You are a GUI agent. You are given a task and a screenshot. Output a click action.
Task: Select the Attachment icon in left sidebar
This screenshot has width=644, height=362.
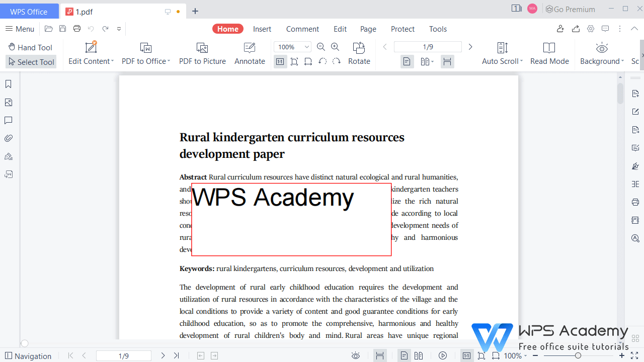tap(8, 138)
